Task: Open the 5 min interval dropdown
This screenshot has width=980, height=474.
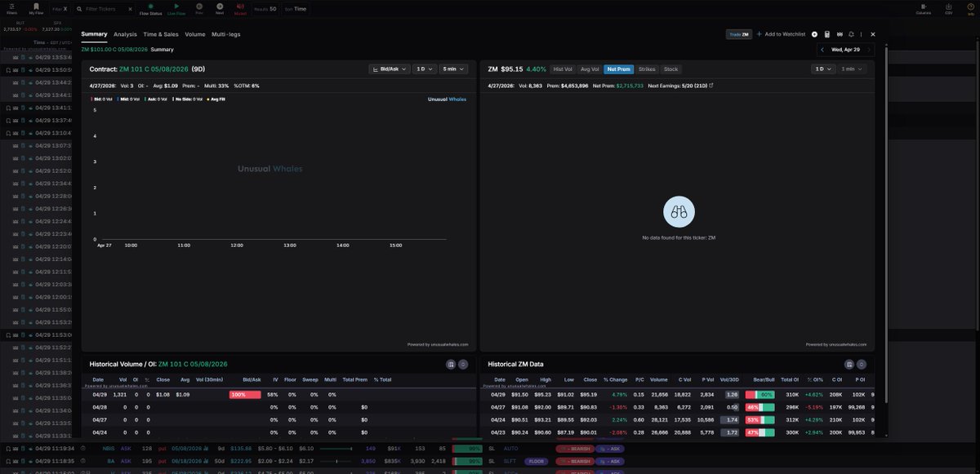Action: pos(452,69)
